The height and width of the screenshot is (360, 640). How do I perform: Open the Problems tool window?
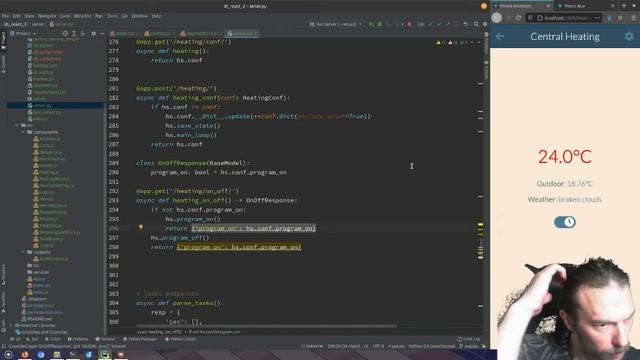[78, 339]
